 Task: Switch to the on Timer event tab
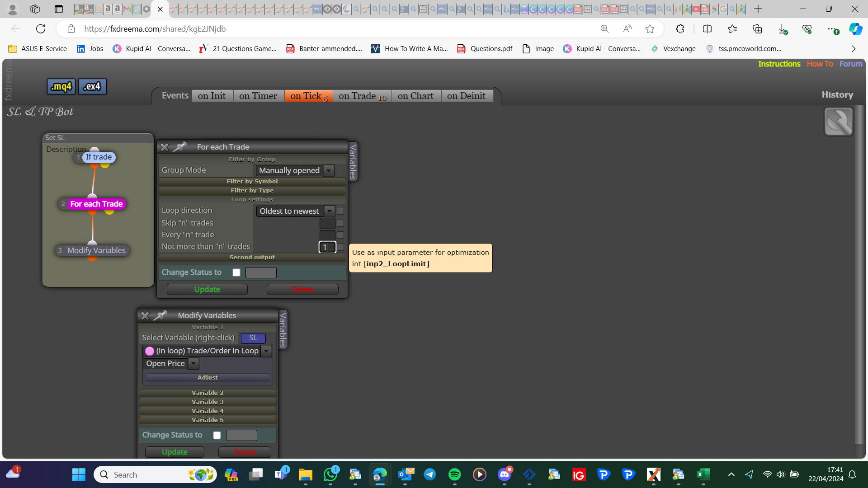click(258, 96)
